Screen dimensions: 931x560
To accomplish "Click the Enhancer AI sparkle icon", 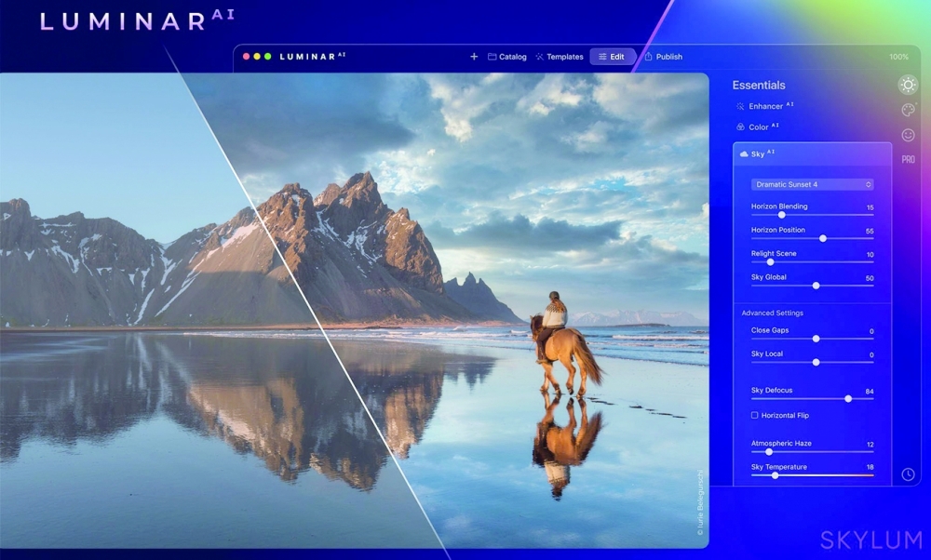I will click(x=740, y=106).
